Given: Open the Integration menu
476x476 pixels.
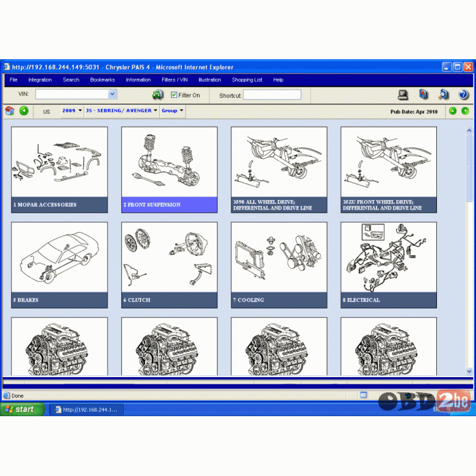Looking at the screenshot, I should (40, 80).
